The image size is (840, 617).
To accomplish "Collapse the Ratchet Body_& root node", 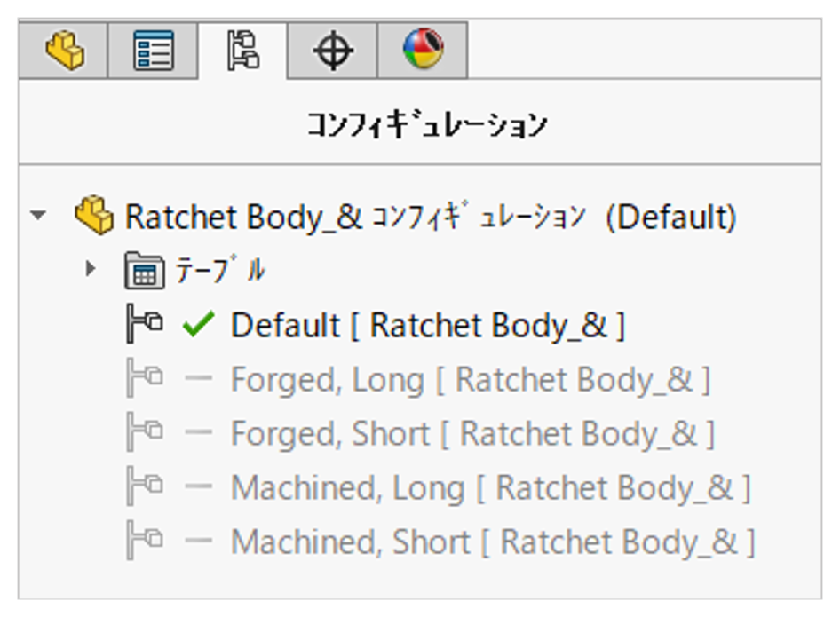I will coord(37,217).
